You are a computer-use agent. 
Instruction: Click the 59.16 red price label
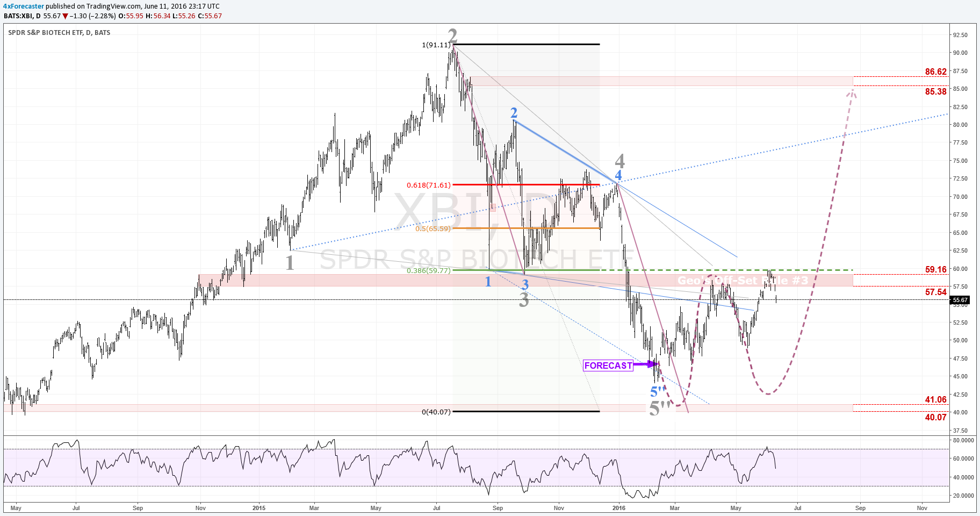tap(936, 269)
